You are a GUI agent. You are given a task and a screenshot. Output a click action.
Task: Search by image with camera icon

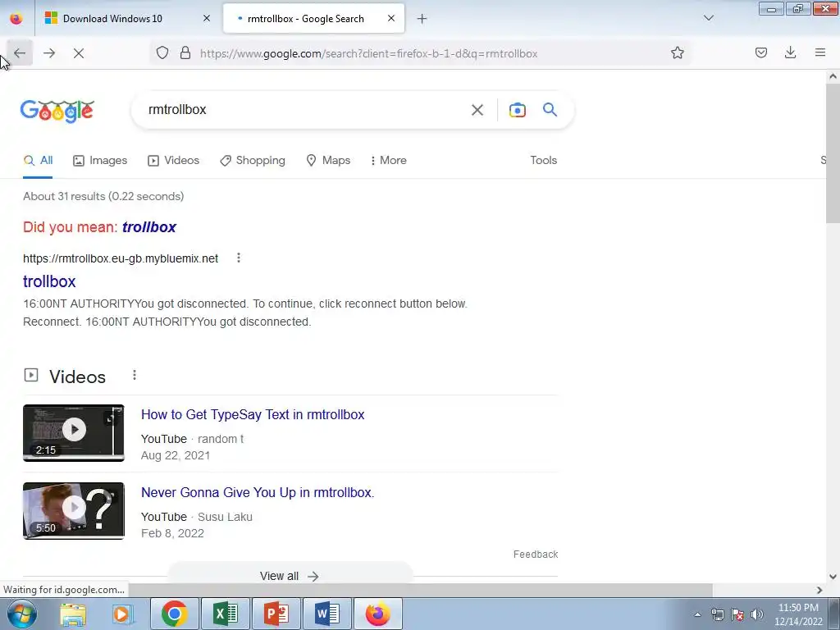click(517, 110)
